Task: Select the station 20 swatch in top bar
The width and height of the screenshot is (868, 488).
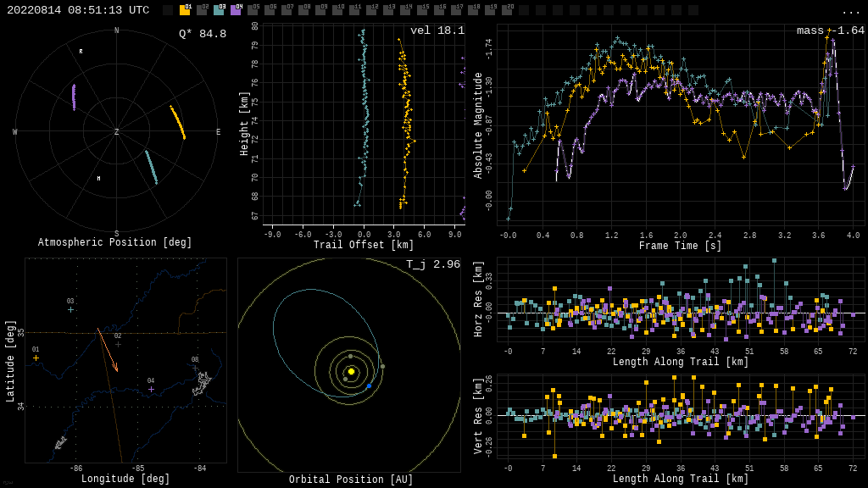Action: (507, 10)
